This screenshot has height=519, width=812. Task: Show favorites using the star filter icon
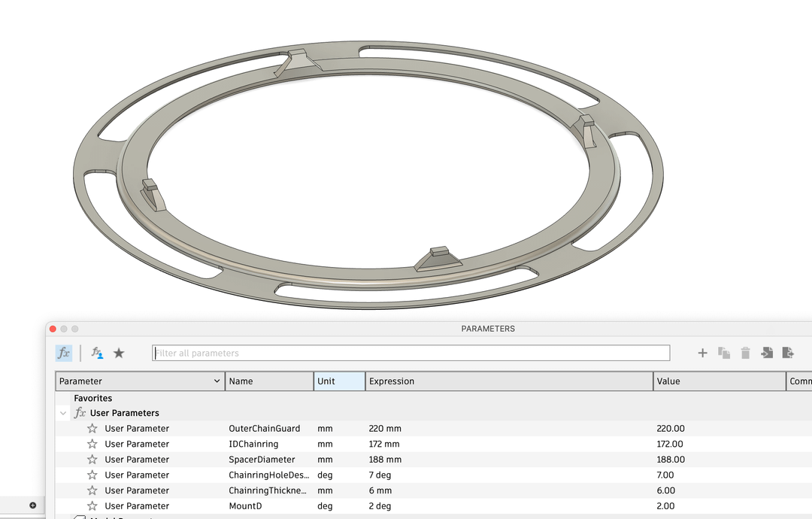point(119,353)
